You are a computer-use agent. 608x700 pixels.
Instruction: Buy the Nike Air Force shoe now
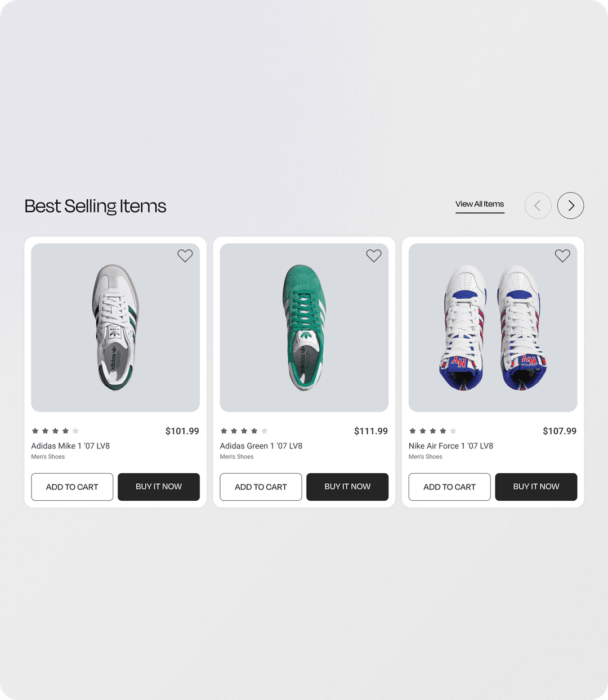pyautogui.click(x=536, y=487)
